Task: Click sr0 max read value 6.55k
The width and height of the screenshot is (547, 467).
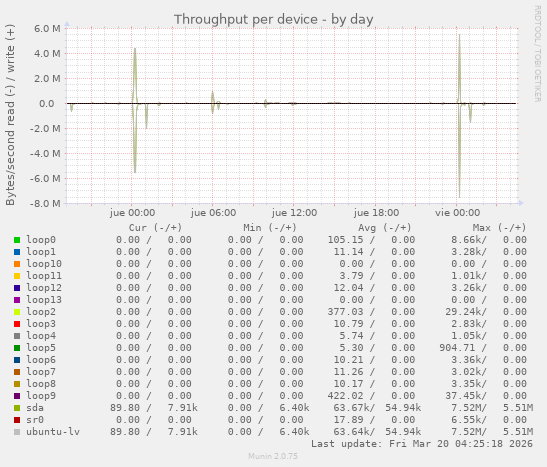Action: click(466, 420)
